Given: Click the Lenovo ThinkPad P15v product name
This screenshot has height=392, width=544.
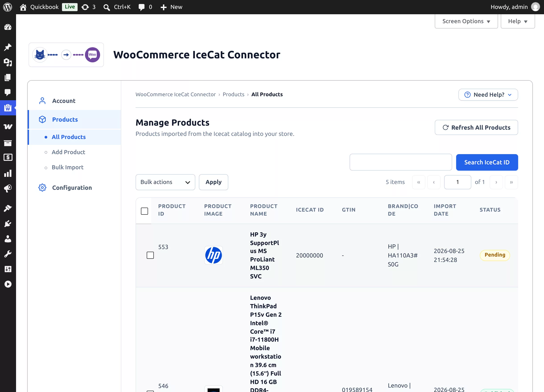Looking at the screenshot, I should tap(266, 343).
